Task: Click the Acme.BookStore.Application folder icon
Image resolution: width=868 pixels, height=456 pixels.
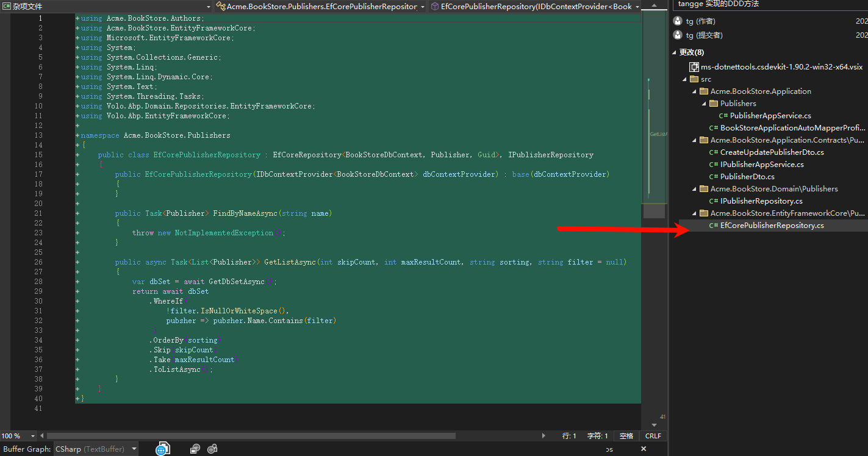Action: pyautogui.click(x=703, y=91)
